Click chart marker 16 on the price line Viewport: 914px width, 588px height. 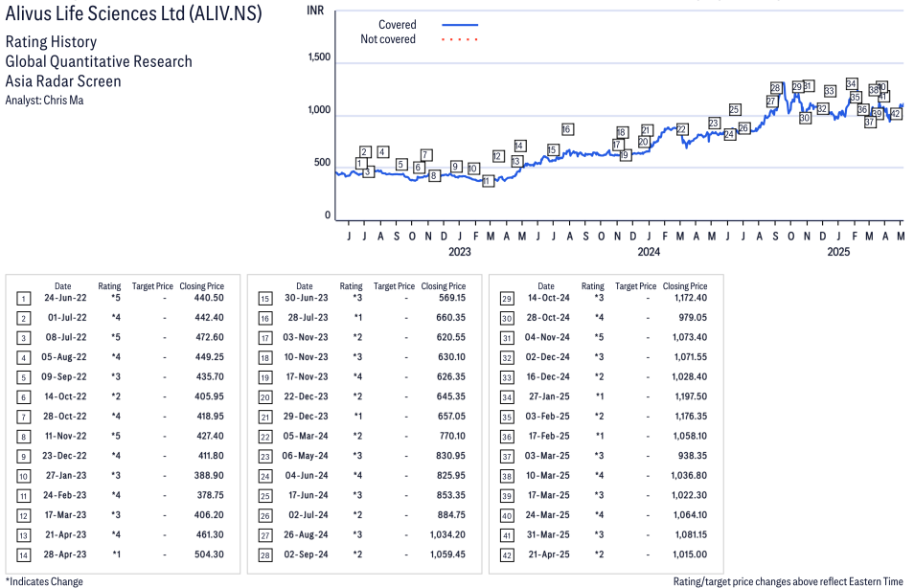coord(567,129)
